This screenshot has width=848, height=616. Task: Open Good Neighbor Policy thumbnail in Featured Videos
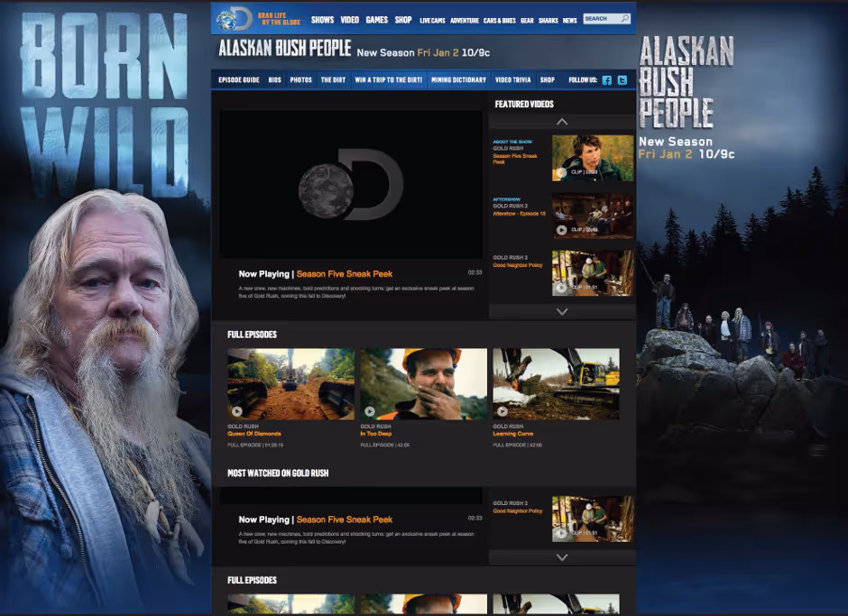point(593,272)
